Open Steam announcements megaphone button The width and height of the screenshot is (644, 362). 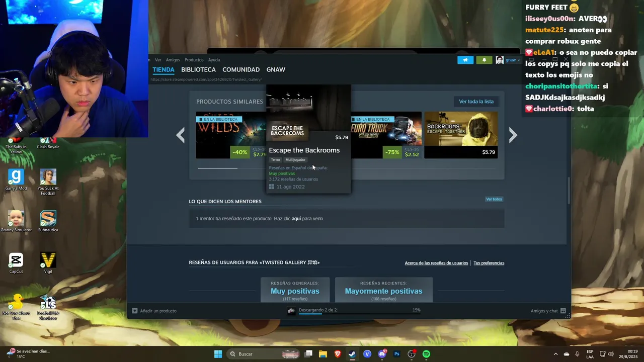[465, 60]
